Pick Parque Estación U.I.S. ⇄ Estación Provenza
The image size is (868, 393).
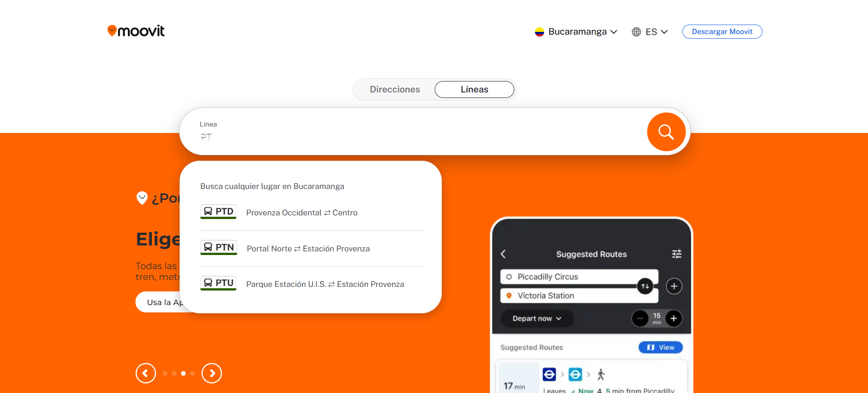point(325,284)
